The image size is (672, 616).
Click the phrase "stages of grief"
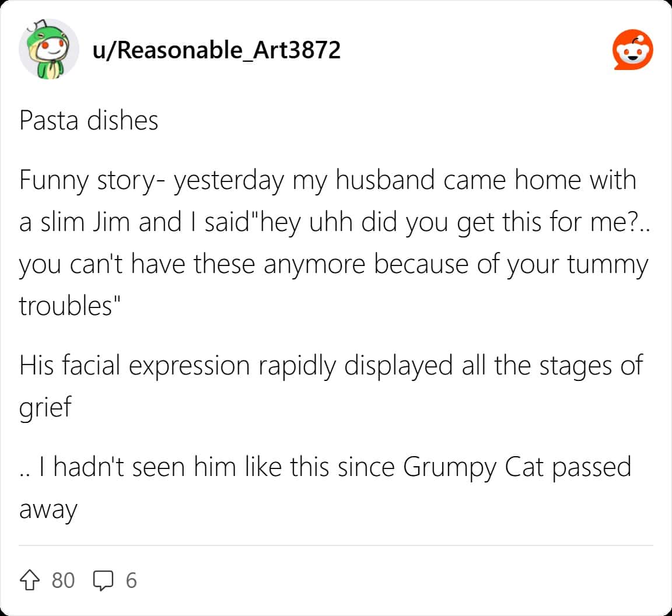(590, 365)
